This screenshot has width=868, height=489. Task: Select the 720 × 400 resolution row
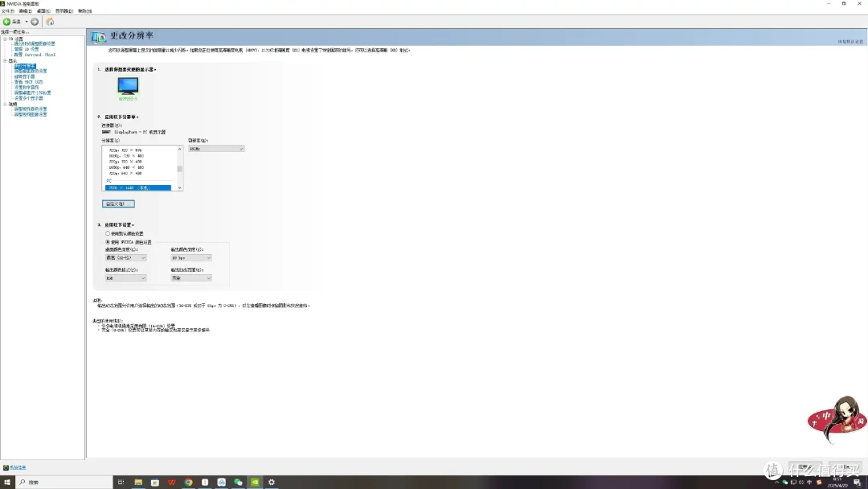tap(125, 162)
